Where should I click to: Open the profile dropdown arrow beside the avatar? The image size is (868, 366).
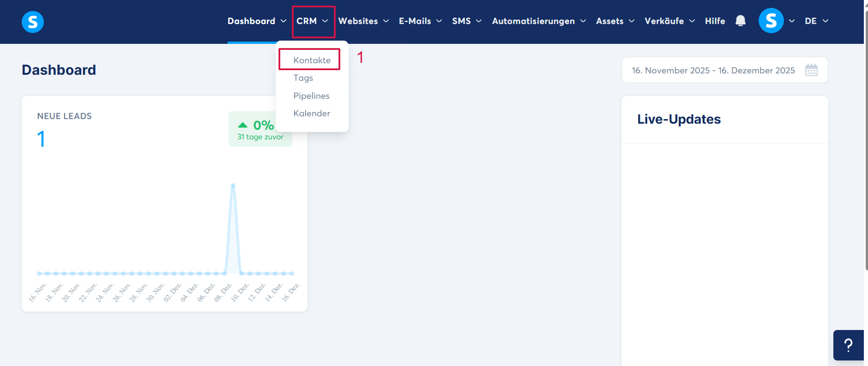pos(792,21)
